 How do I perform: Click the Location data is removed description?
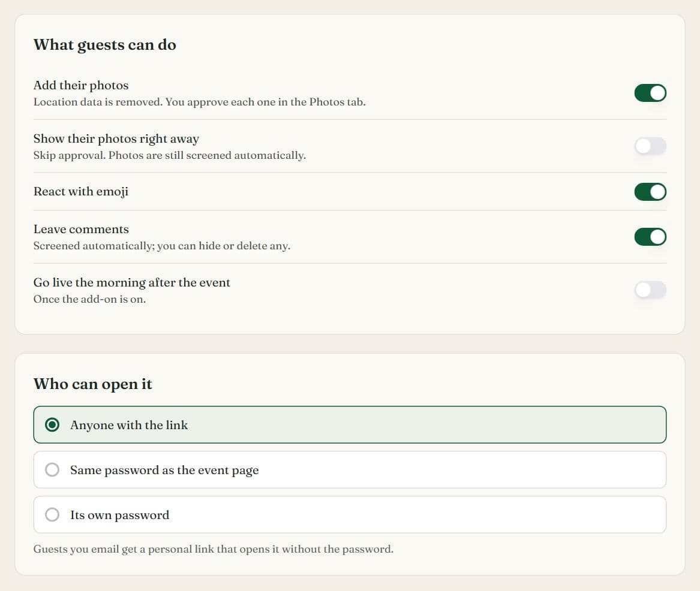click(x=200, y=102)
